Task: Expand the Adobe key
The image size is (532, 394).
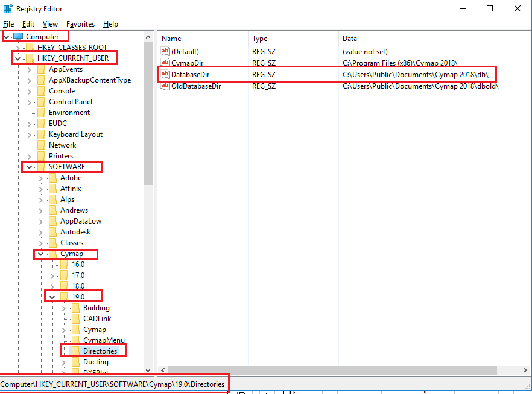Action: click(41, 178)
